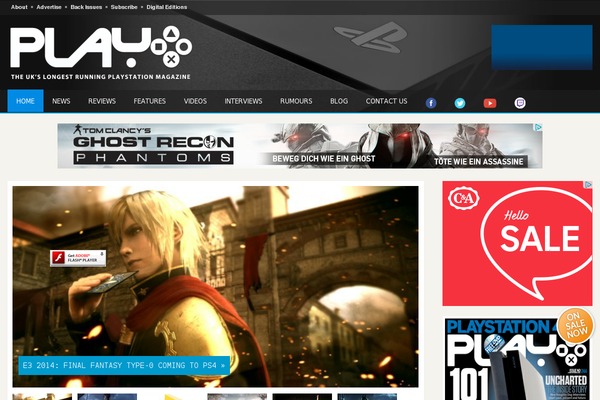Open the Blog section
The width and height of the screenshot is (600, 400).
(339, 101)
